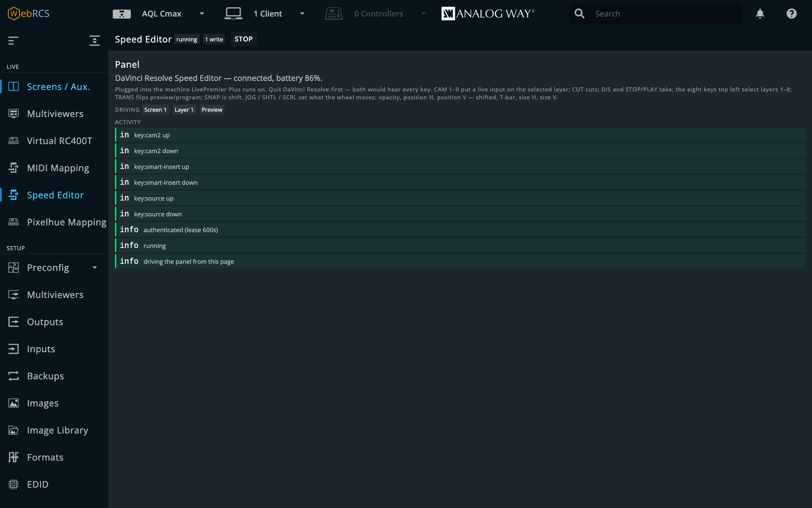
Task: Click the Image Library folder icon
Action: (x=14, y=430)
